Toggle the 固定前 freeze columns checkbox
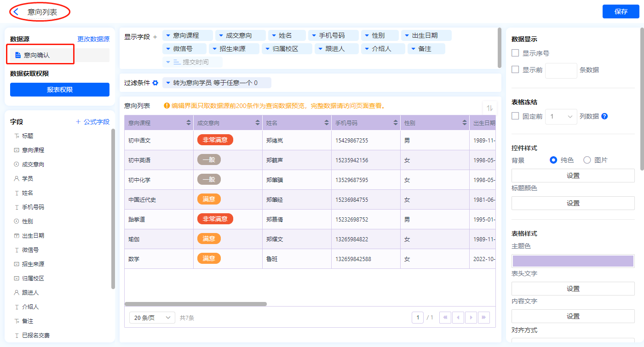 (516, 116)
